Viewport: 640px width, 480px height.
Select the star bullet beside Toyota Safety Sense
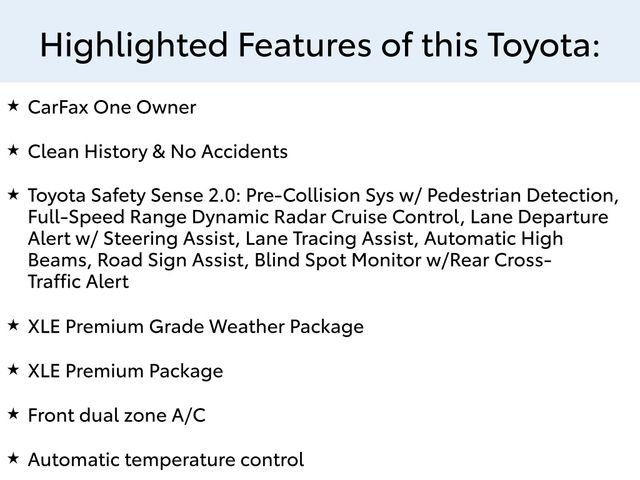(13, 194)
